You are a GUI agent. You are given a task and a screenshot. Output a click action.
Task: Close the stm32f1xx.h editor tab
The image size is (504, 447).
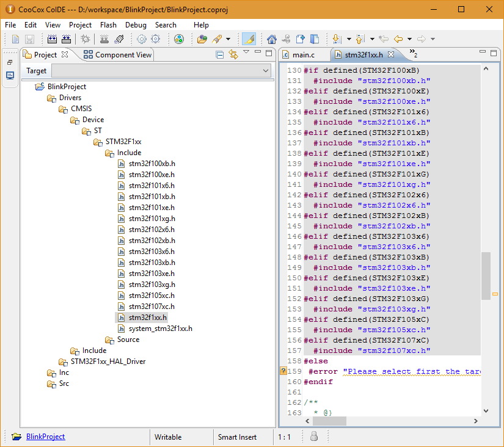[x=391, y=54]
